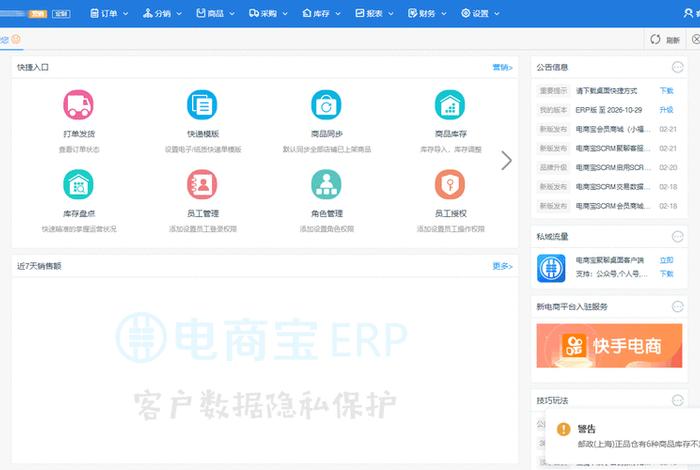Click 下载 link beside 请下载桌面快捷方式
700x470 pixels.
[x=667, y=91]
